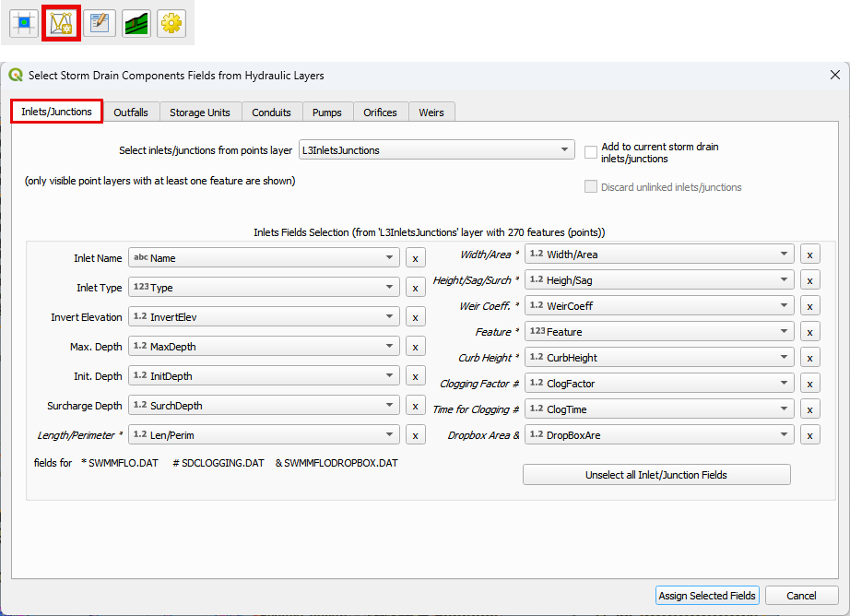Click the yellow gear settings icon

(x=171, y=23)
